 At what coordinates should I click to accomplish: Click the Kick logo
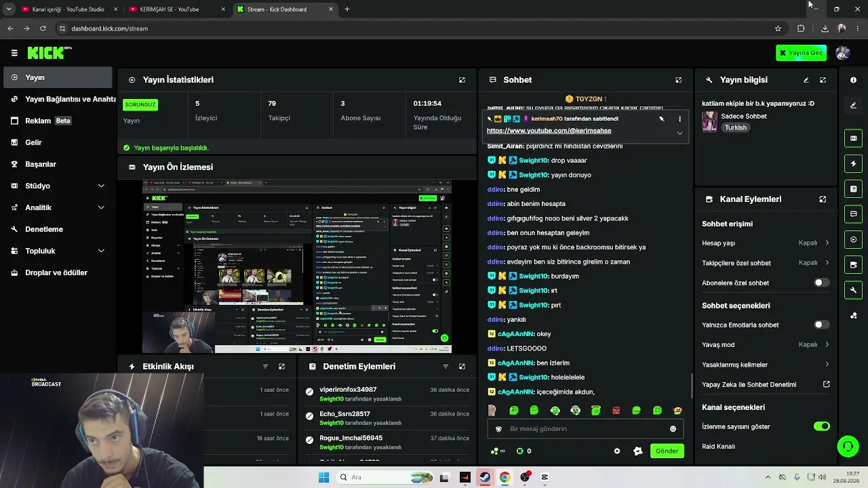[50, 53]
